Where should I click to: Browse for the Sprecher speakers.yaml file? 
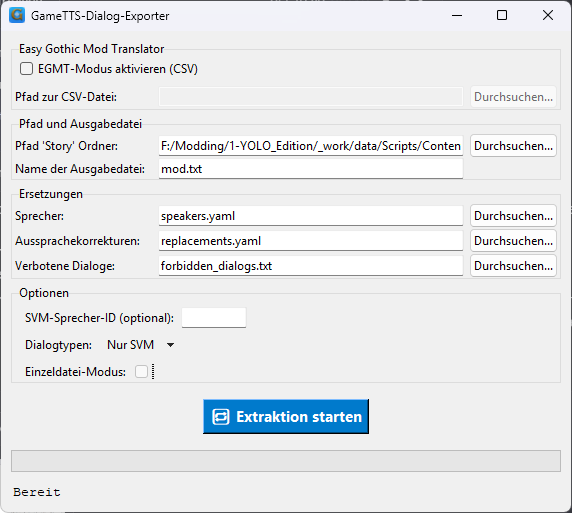pyautogui.click(x=513, y=216)
